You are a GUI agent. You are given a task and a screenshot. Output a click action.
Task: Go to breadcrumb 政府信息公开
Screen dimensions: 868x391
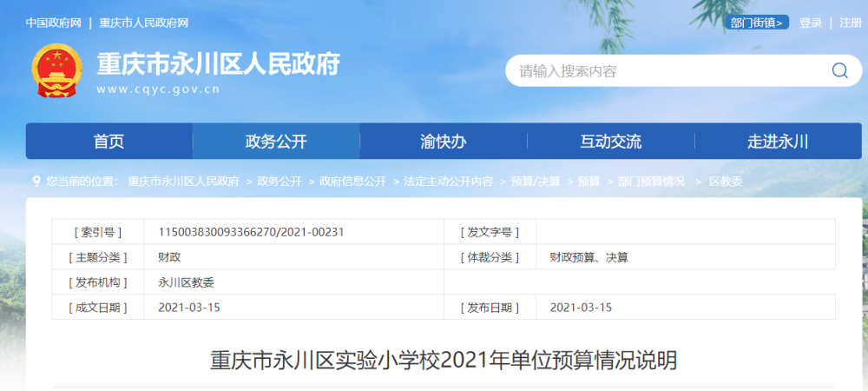pos(352,181)
